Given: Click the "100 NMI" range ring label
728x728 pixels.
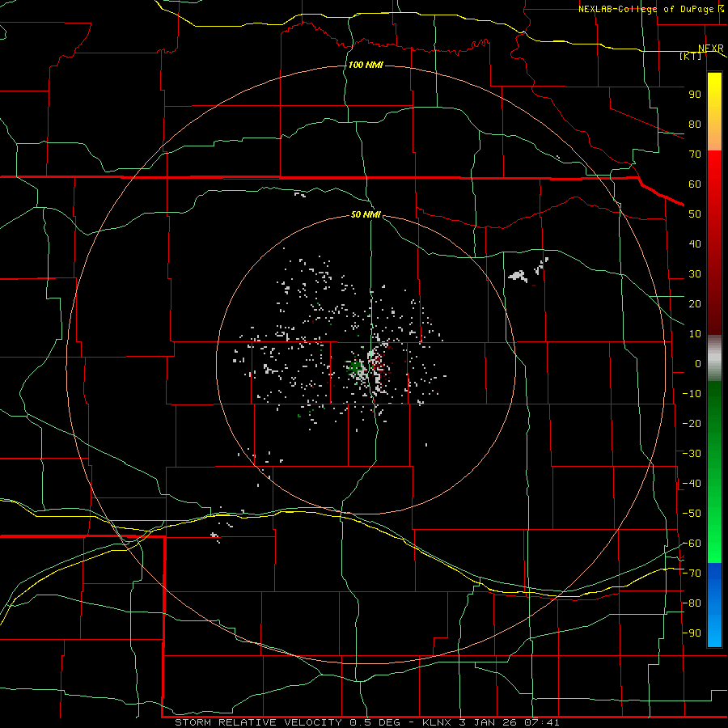Looking at the screenshot, I should click(x=366, y=65).
